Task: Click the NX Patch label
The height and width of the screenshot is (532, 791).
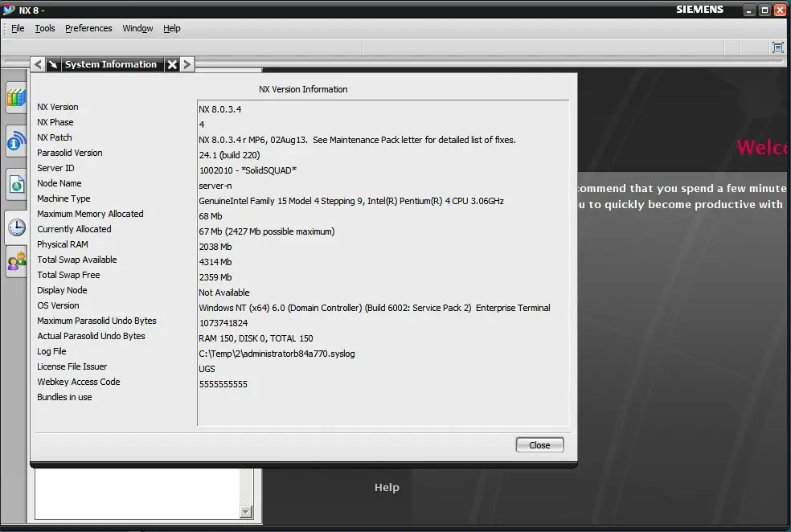Action: (x=55, y=137)
